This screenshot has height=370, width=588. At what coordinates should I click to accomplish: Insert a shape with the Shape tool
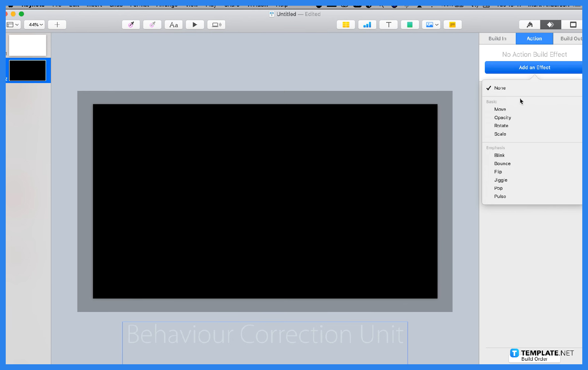410,24
